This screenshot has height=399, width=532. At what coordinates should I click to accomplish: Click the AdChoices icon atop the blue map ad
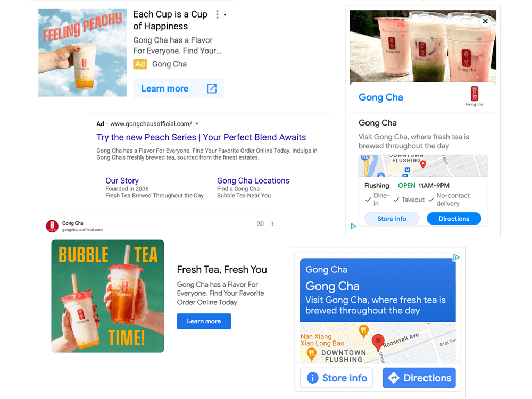456,257
